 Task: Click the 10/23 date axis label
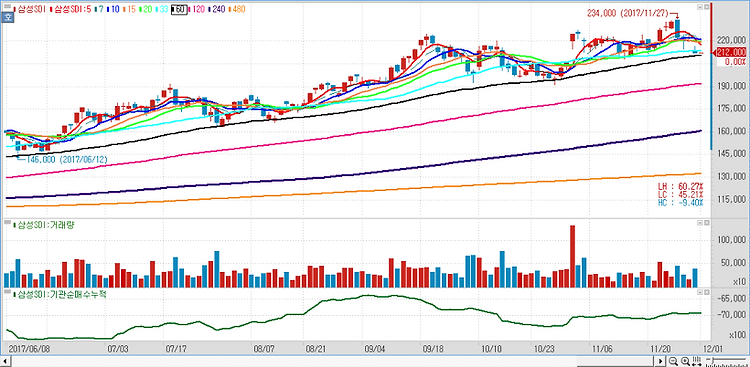(x=543, y=349)
